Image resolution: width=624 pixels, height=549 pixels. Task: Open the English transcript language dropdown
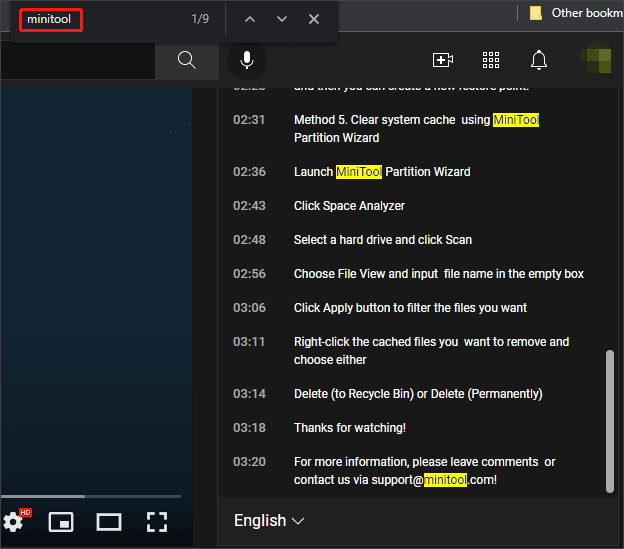pos(269,521)
